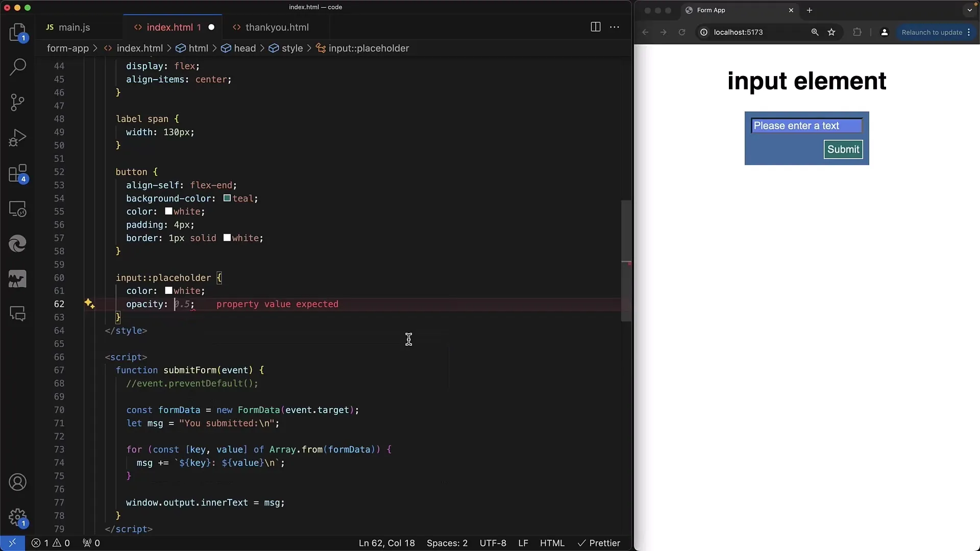
Task: Open the thankyou.html tab
Action: 277,27
